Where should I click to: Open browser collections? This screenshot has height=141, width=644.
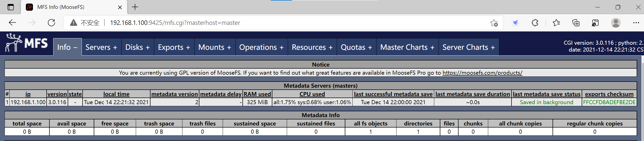pyautogui.click(x=576, y=23)
